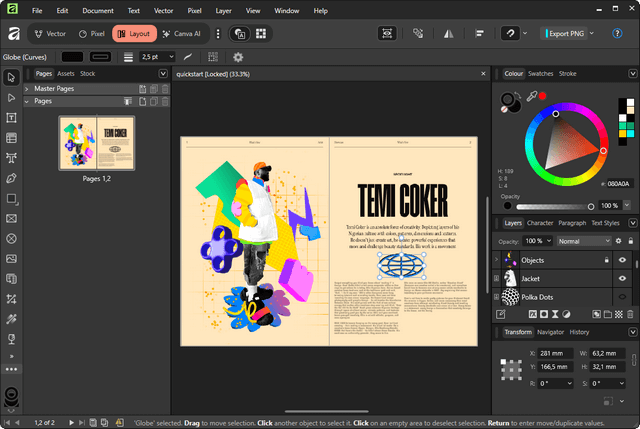640x429 pixels.
Task: Open stroke settings gear in context toolbar
Action: 238,57
